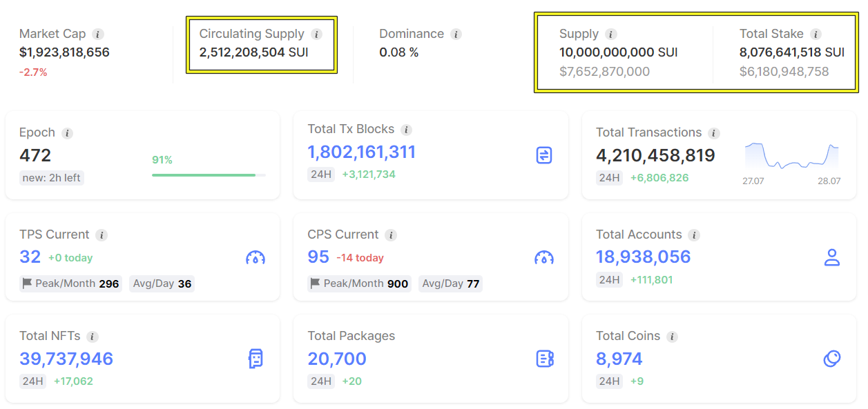Click 24H badge under Total Packages
Screen dimensions: 868x409
[x=321, y=381]
